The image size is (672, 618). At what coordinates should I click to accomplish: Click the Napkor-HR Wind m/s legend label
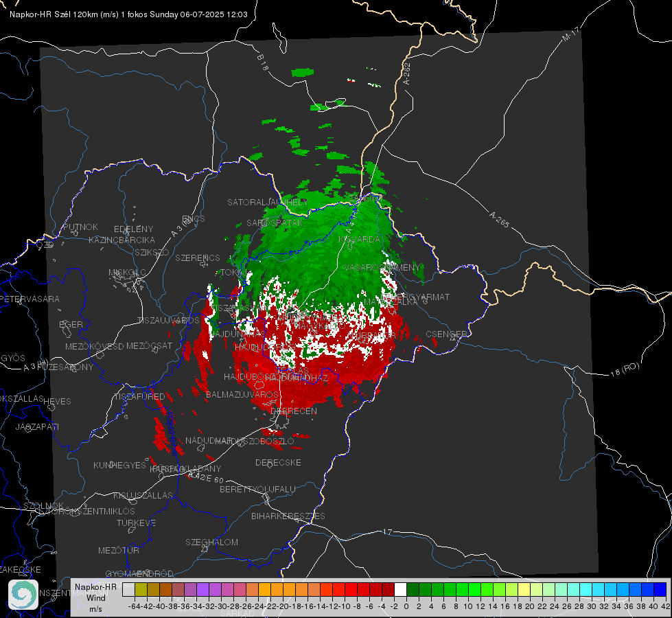[x=95, y=597]
